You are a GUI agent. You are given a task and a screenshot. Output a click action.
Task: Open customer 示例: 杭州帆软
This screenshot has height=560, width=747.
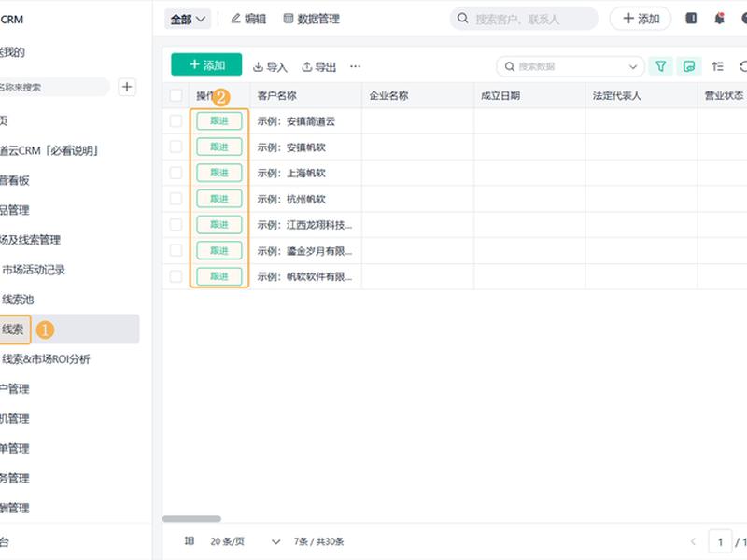coord(291,199)
